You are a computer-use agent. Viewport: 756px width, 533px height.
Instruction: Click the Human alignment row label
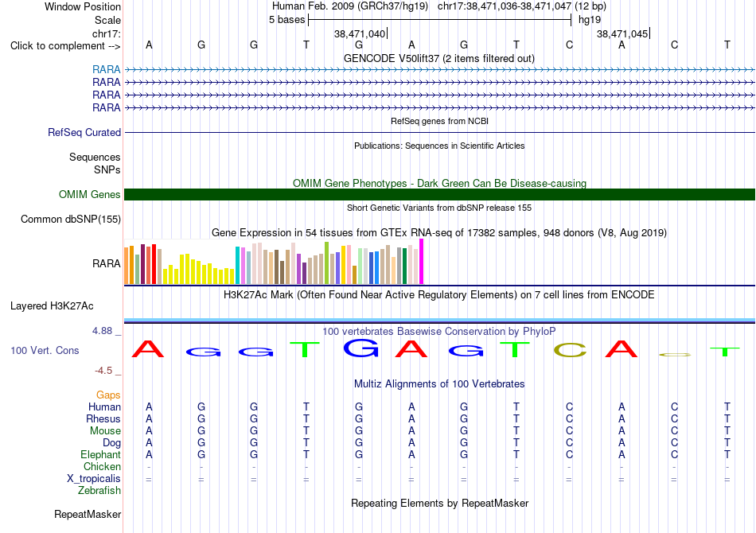pyautogui.click(x=104, y=407)
